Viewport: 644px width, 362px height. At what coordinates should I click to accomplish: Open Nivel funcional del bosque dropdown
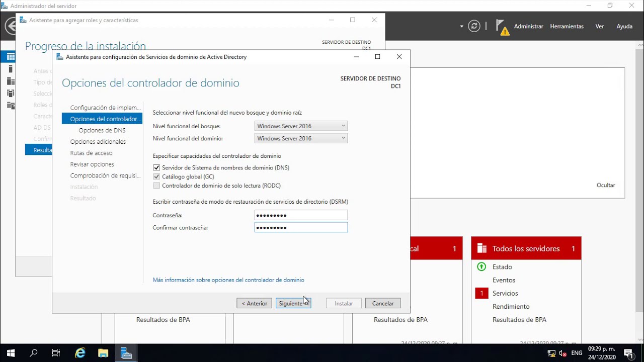301,126
